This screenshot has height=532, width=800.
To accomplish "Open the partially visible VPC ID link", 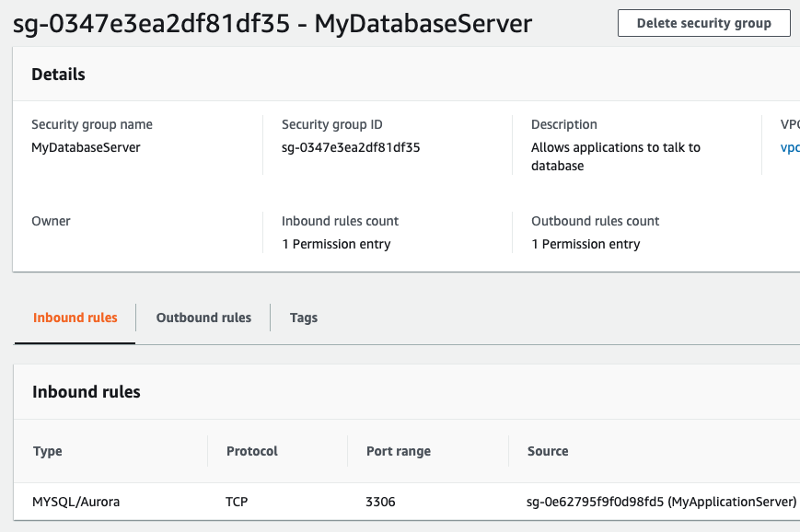I will 790,147.
